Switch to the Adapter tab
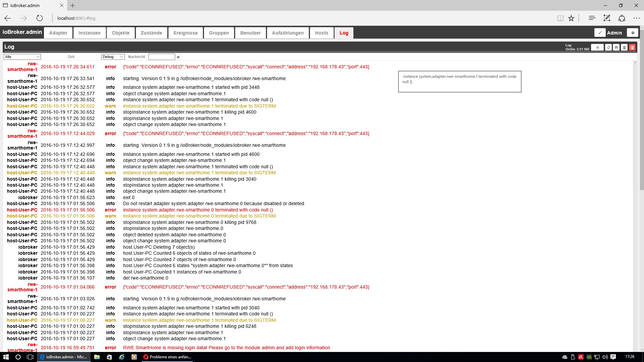644x362 pixels. (x=58, y=33)
